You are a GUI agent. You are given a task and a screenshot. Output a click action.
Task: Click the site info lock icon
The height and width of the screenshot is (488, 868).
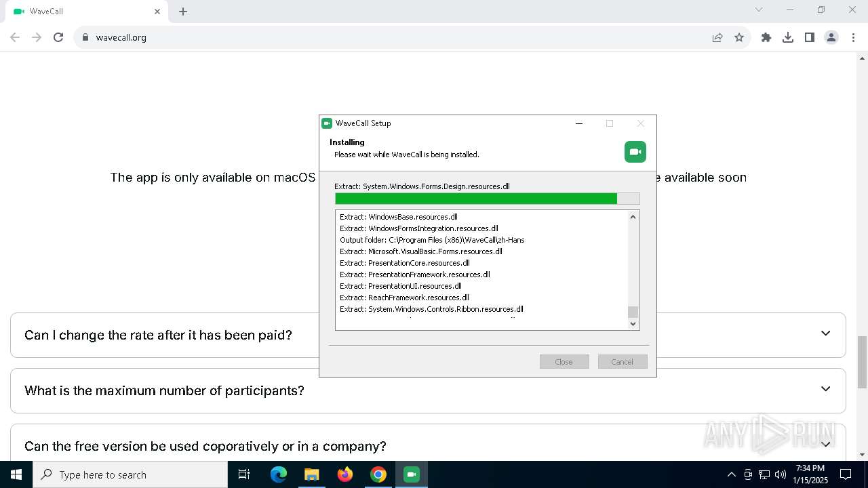(85, 37)
